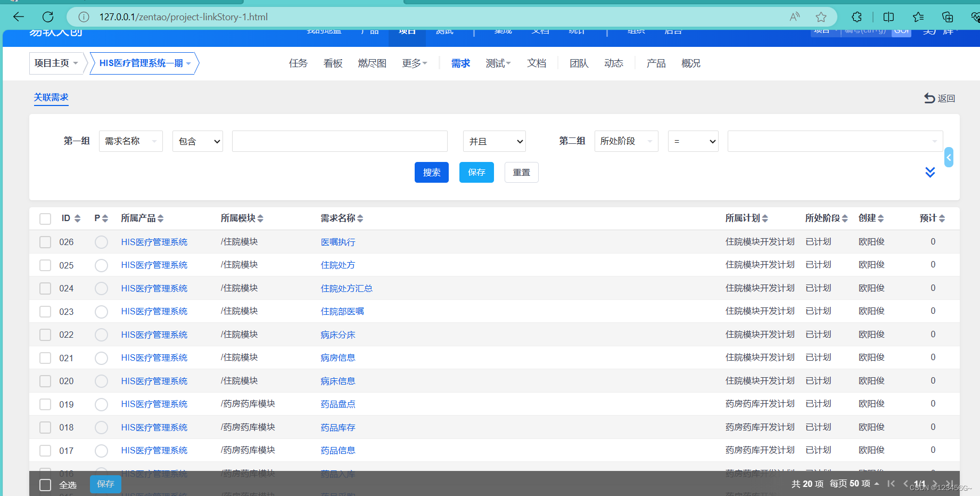The height and width of the screenshot is (496, 980).
Task: Open the collections icon
Action: (x=948, y=17)
